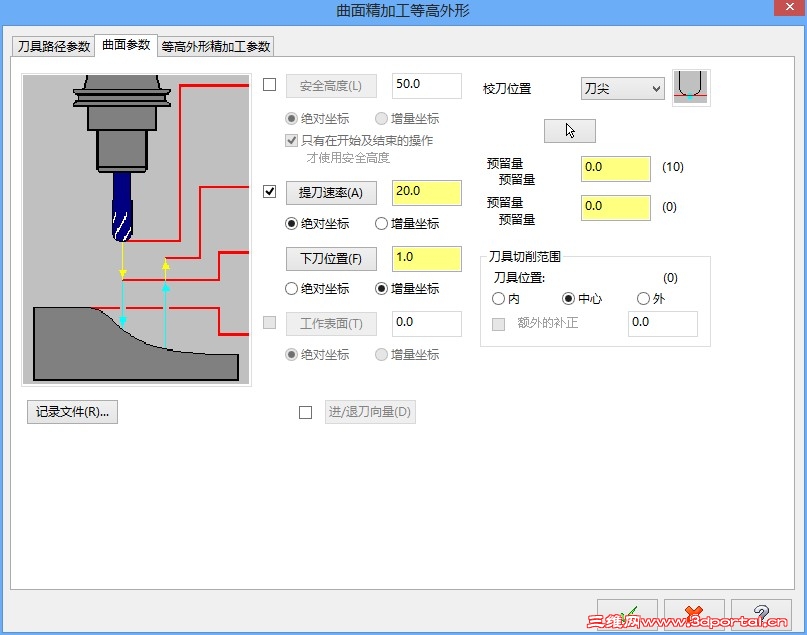Close the 曲面精加工等高外形 dialog window
The image size is (807, 635).
pos(790,7)
